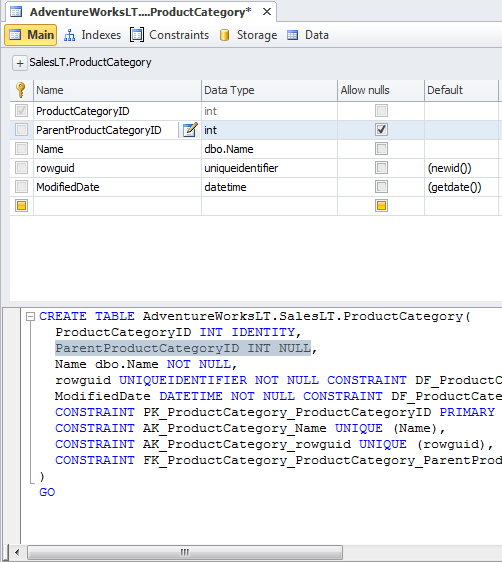
Task: Select the AdventureWorksLT ProductCategory document tab
Action: 140,12
